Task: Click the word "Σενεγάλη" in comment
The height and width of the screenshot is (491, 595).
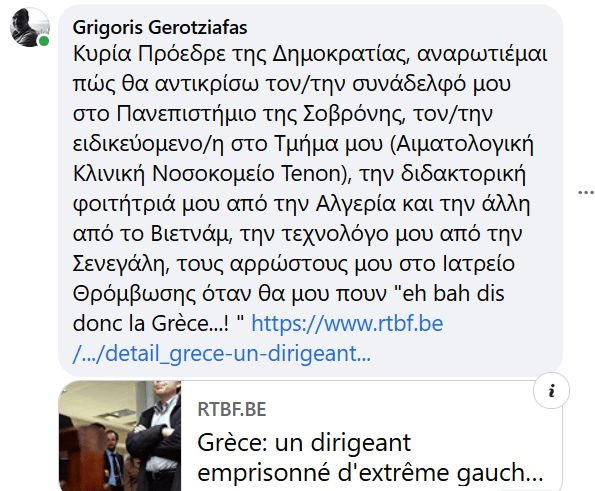Action: click(x=119, y=264)
